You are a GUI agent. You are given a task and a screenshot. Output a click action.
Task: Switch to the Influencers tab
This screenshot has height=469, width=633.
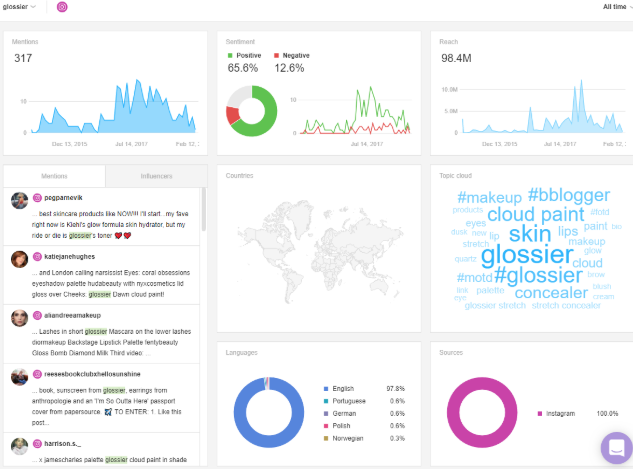[x=156, y=176]
